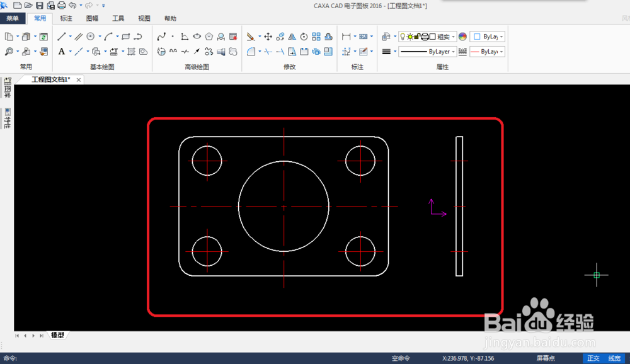Open the red line ByLayer dropdown
Viewport: 630px width, 364px height.
tap(487, 52)
